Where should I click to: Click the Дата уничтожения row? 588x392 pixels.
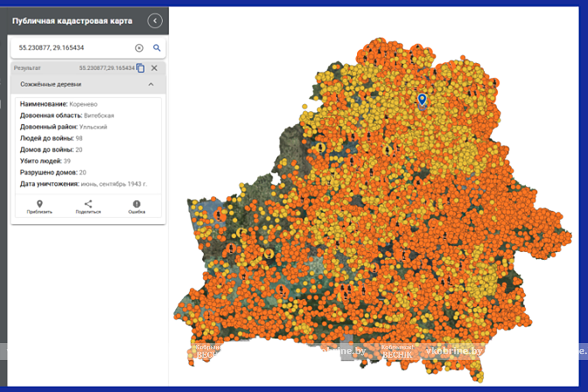tap(84, 184)
